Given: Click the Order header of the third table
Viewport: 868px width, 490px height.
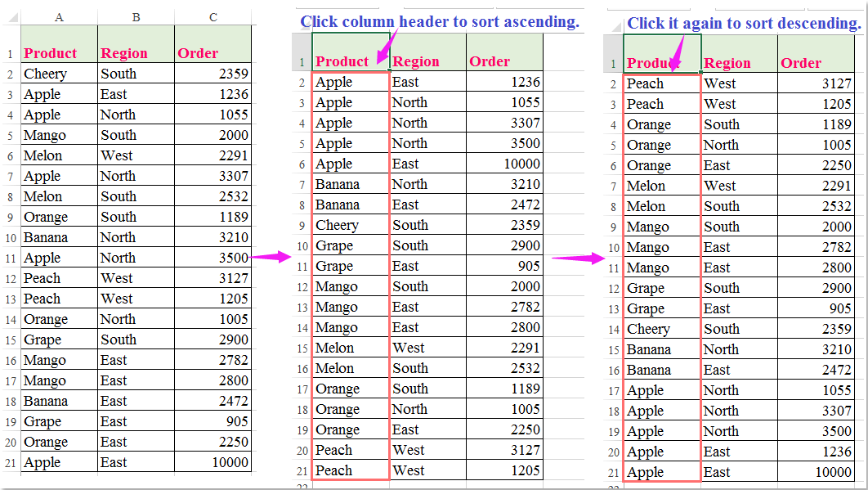Looking at the screenshot, I should (799, 63).
